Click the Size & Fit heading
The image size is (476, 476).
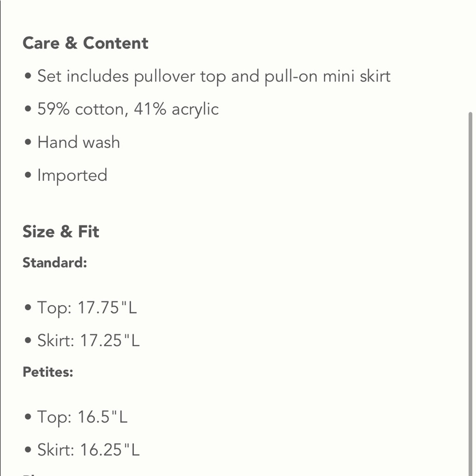[x=60, y=232]
